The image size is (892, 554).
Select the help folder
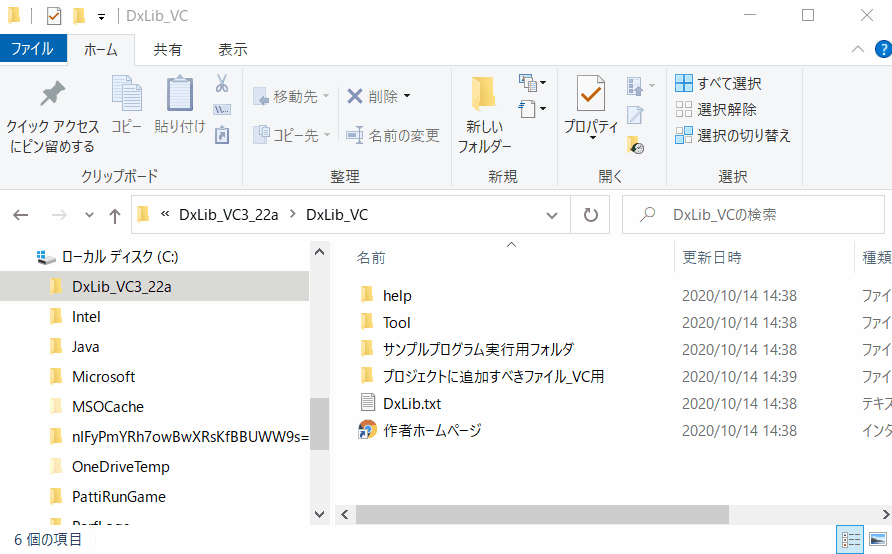[x=397, y=295]
